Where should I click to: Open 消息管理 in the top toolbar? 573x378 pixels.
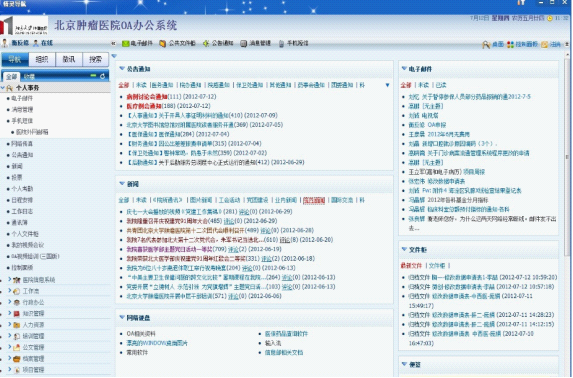[255, 44]
